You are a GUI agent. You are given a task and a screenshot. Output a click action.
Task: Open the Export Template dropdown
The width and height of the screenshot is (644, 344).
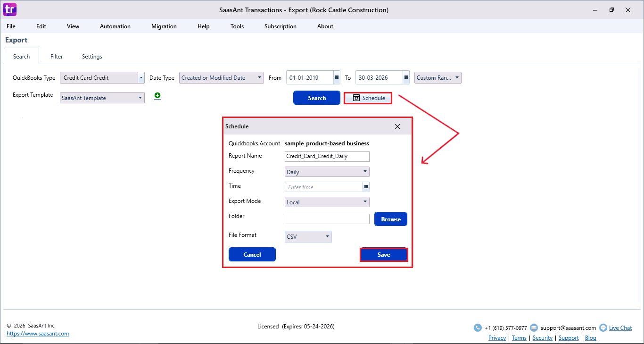tap(102, 98)
